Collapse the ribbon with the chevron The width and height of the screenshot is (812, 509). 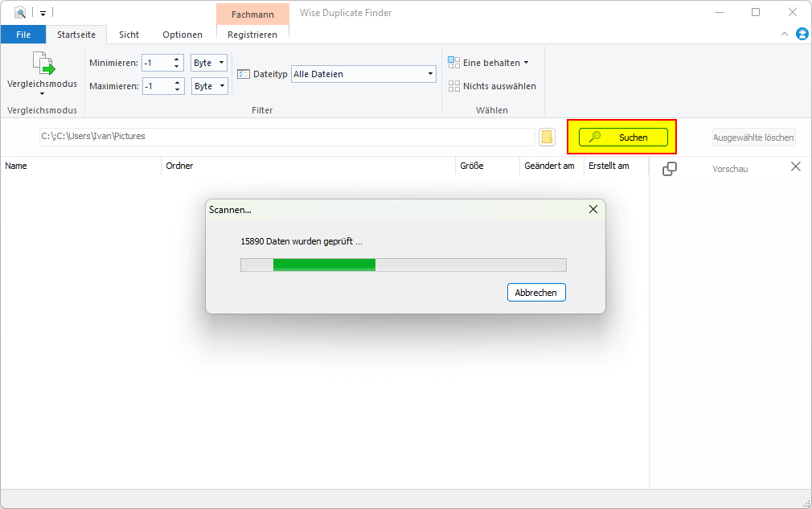coord(784,35)
